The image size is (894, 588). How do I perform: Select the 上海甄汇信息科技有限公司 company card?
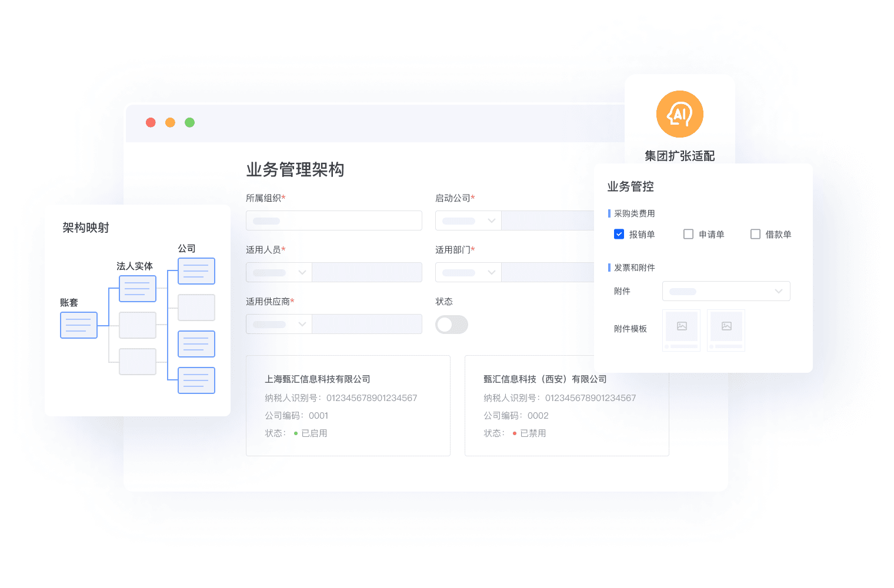(x=348, y=406)
